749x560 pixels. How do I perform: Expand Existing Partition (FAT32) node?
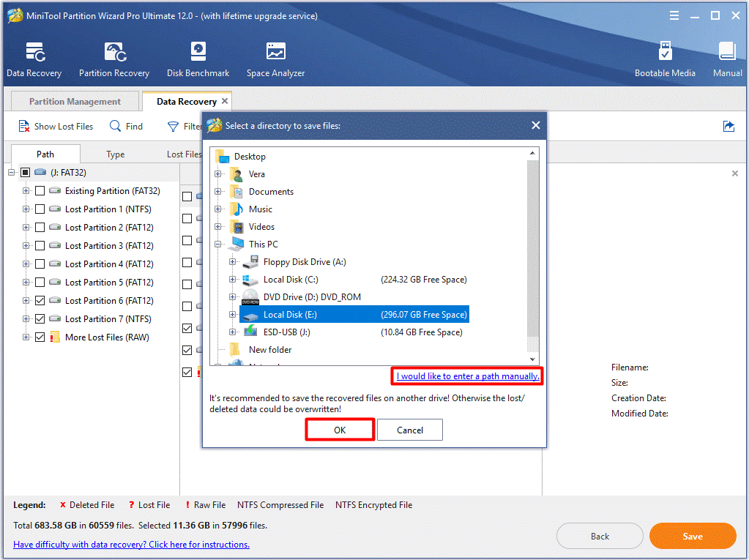pyautogui.click(x=26, y=190)
